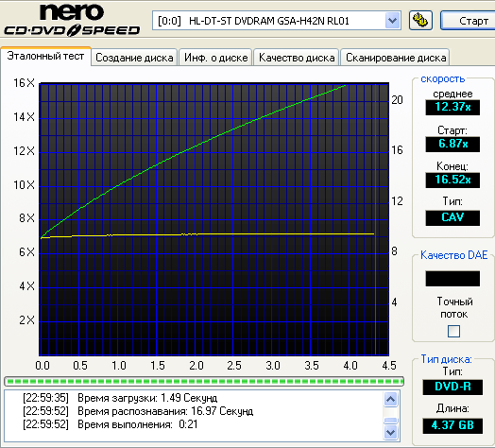Open the Сканирование диска tab

(395, 58)
